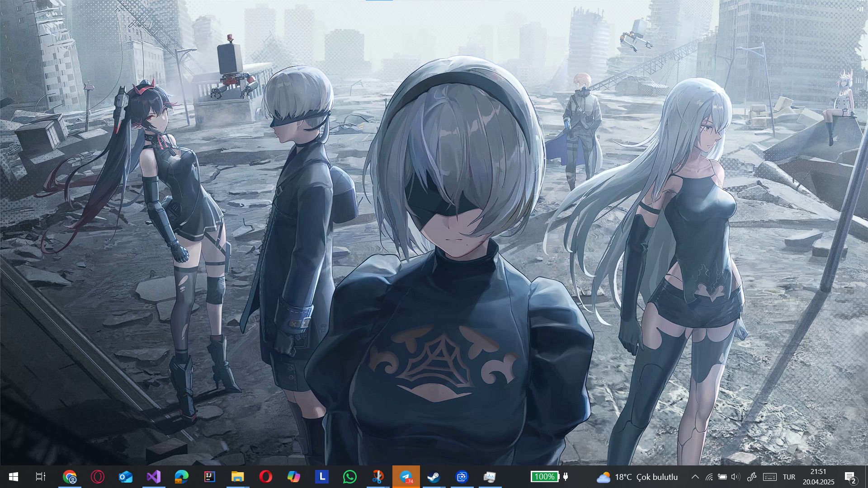Screen dimensions: 868x488
Task: Switch to the Steam window
Action: [434, 477]
